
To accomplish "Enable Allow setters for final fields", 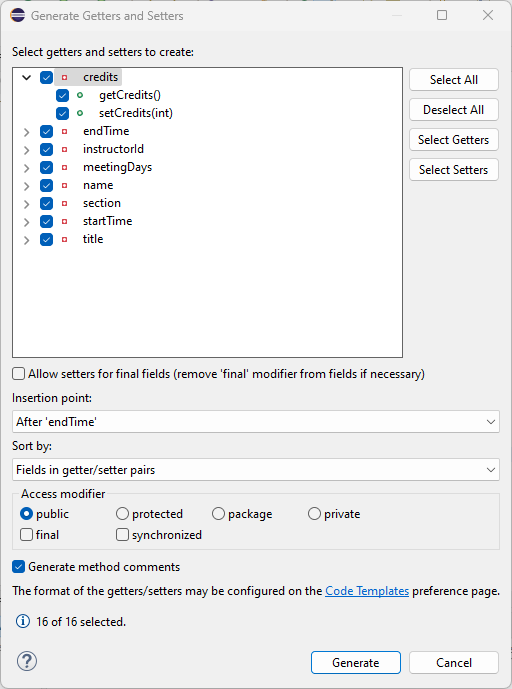I will tap(18, 374).
